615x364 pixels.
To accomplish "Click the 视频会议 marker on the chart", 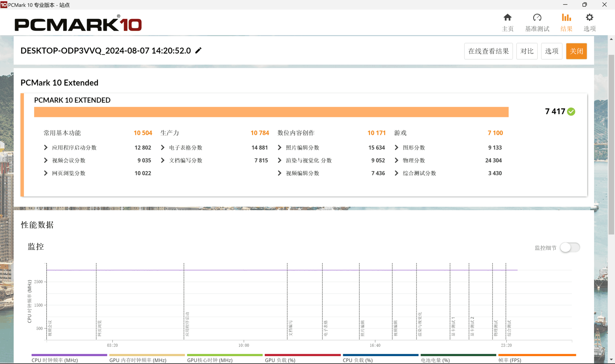I will [50, 328].
